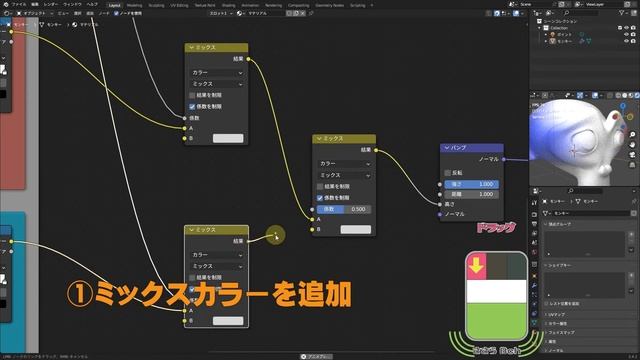Open the Tool properties tab icon

(x=534, y=202)
